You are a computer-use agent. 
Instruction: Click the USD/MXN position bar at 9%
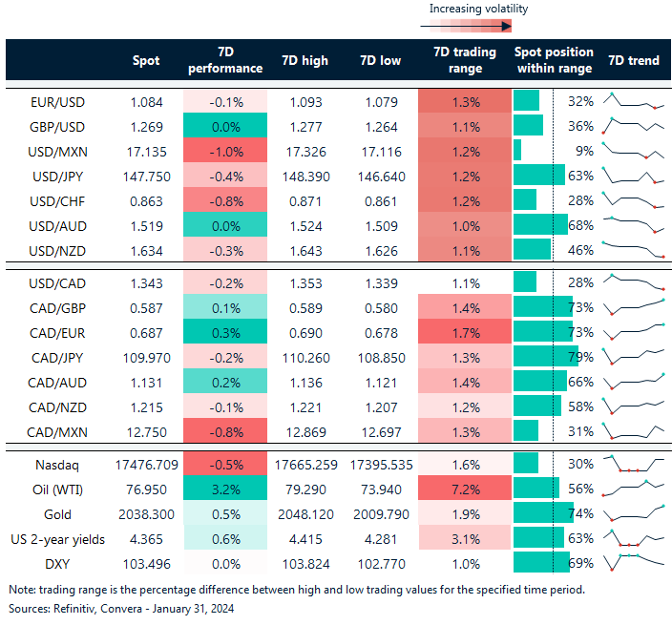[517, 150]
